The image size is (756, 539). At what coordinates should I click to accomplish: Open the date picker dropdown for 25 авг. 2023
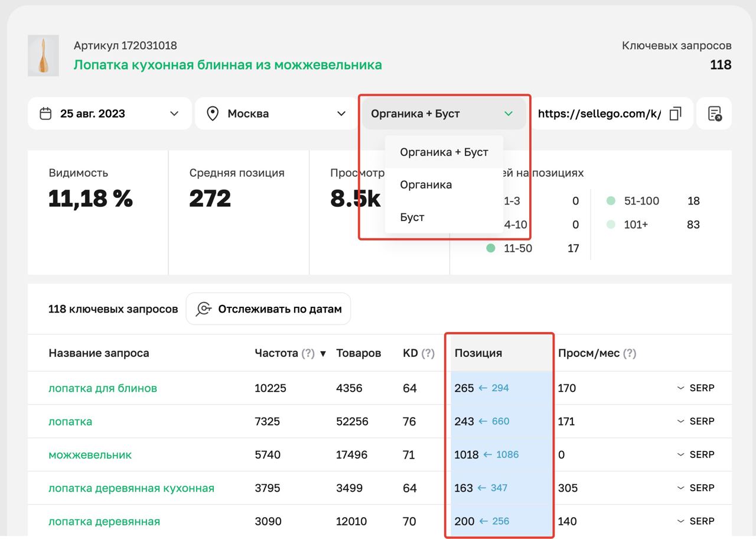(174, 113)
